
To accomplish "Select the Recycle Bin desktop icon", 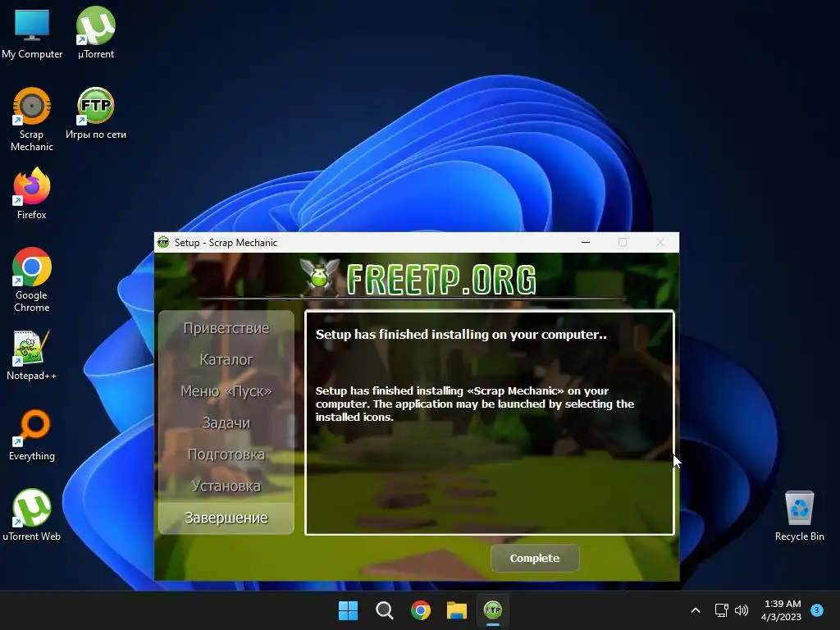I will click(x=799, y=516).
